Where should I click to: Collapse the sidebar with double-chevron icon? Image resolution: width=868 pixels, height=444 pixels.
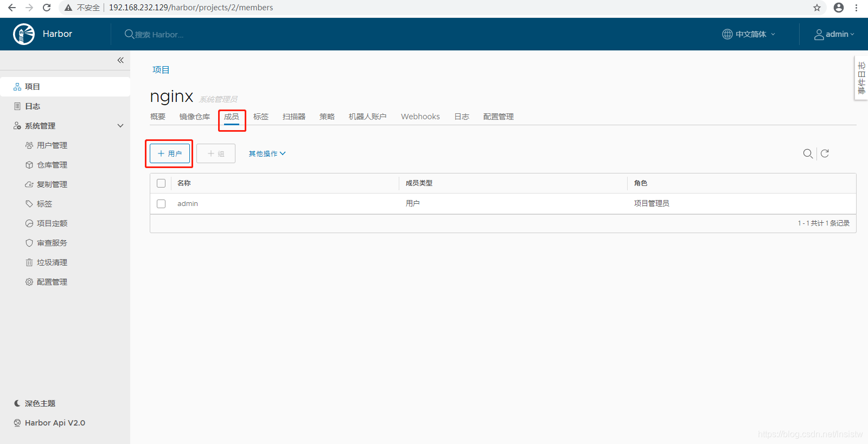tap(120, 60)
